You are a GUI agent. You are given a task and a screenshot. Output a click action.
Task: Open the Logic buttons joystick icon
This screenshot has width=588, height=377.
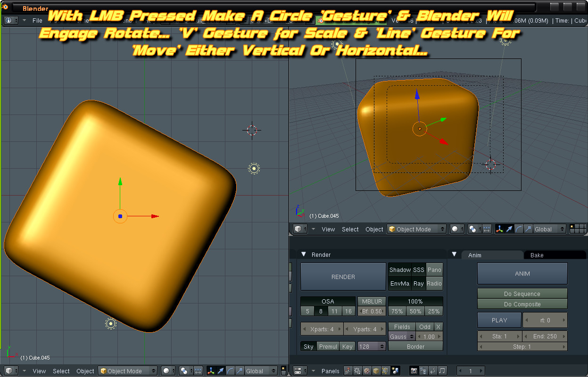(x=348, y=371)
